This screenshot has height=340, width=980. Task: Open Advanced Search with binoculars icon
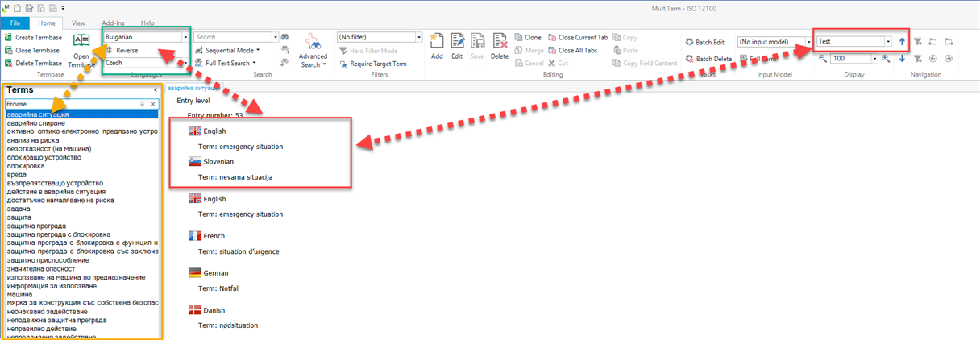click(x=313, y=47)
